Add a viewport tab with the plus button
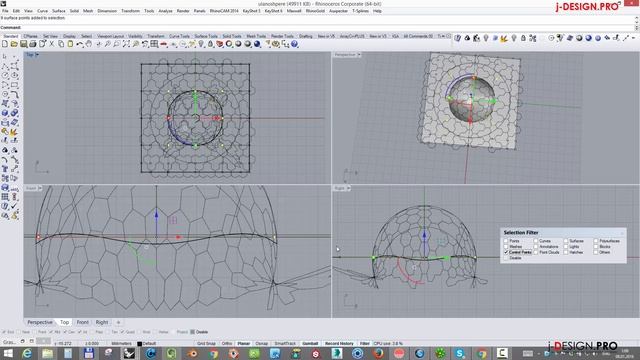This screenshot has height=360, width=640. pyautogui.click(x=118, y=322)
